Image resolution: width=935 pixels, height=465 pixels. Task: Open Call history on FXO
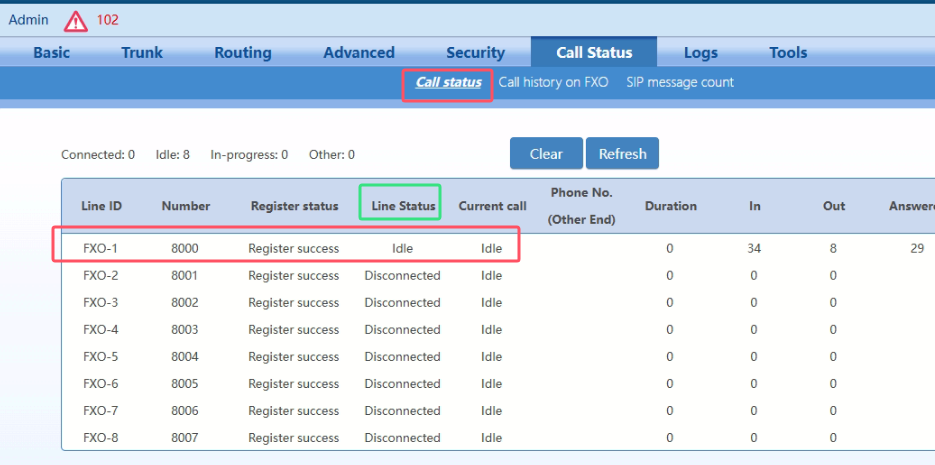coord(553,83)
